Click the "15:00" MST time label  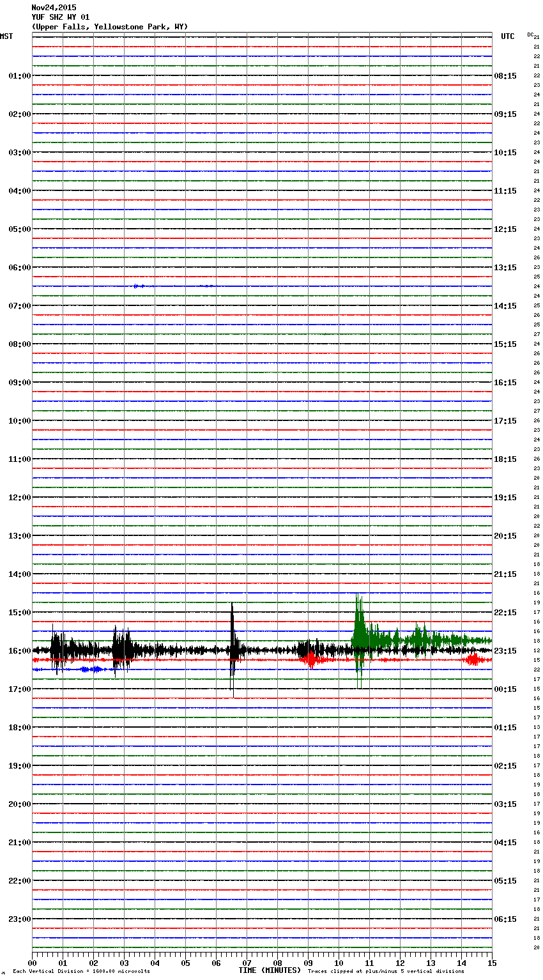pyautogui.click(x=20, y=613)
